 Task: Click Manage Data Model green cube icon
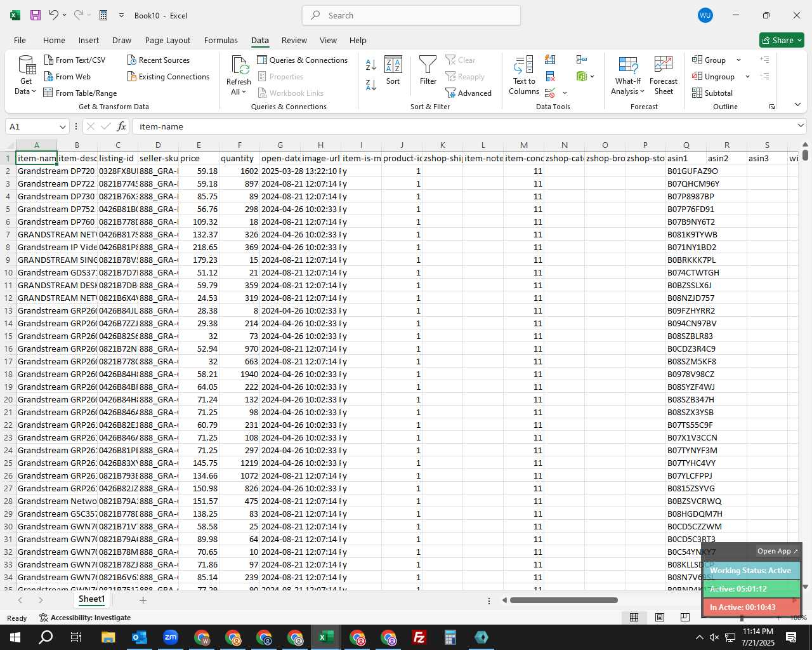pos(582,76)
